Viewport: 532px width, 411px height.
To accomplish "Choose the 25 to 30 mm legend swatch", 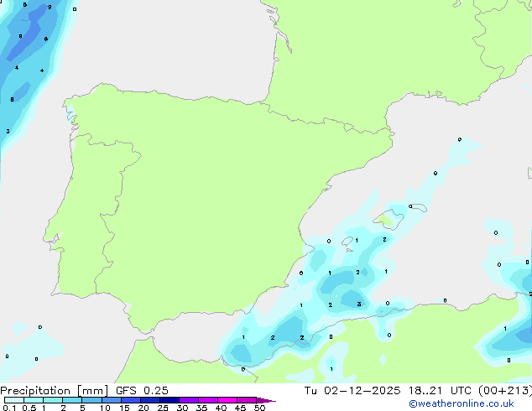I will (x=170, y=400).
